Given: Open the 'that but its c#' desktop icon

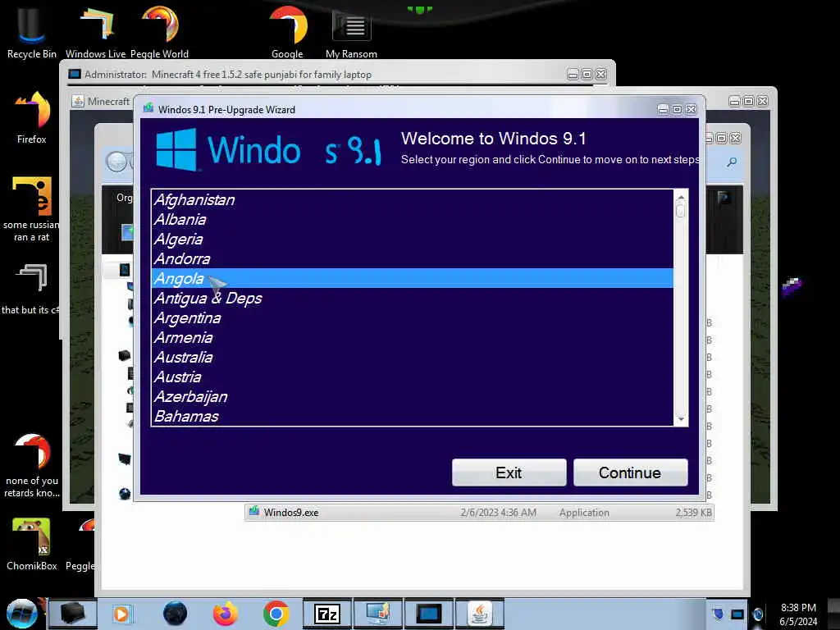Looking at the screenshot, I should click(x=30, y=288).
